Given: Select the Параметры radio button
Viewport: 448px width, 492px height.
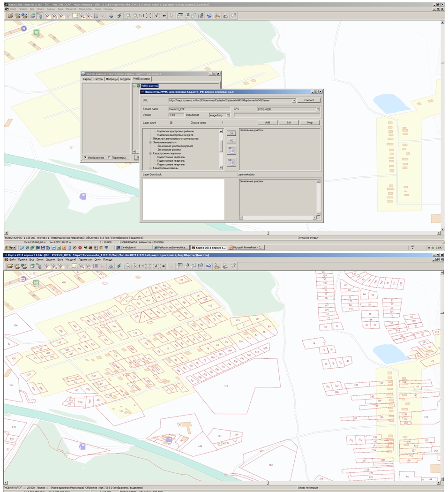Looking at the screenshot, I should click(x=109, y=158).
